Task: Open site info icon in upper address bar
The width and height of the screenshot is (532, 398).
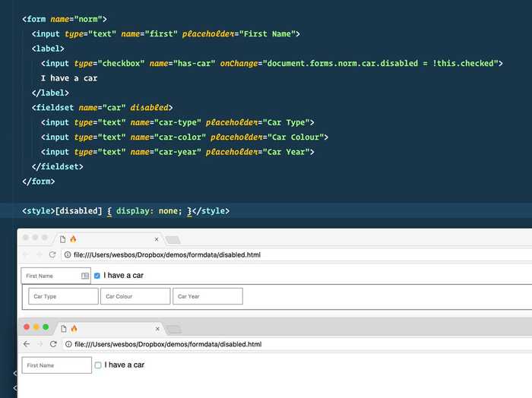Action: (x=68, y=254)
